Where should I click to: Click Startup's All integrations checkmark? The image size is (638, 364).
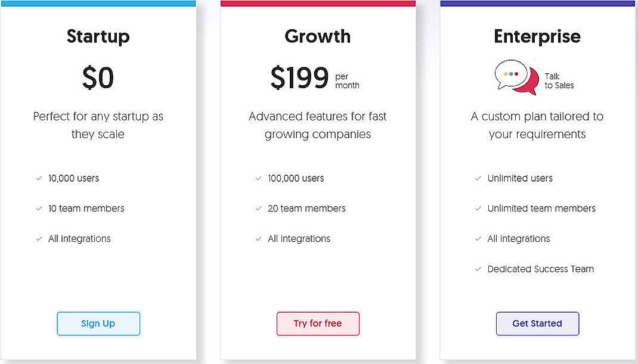[38, 238]
